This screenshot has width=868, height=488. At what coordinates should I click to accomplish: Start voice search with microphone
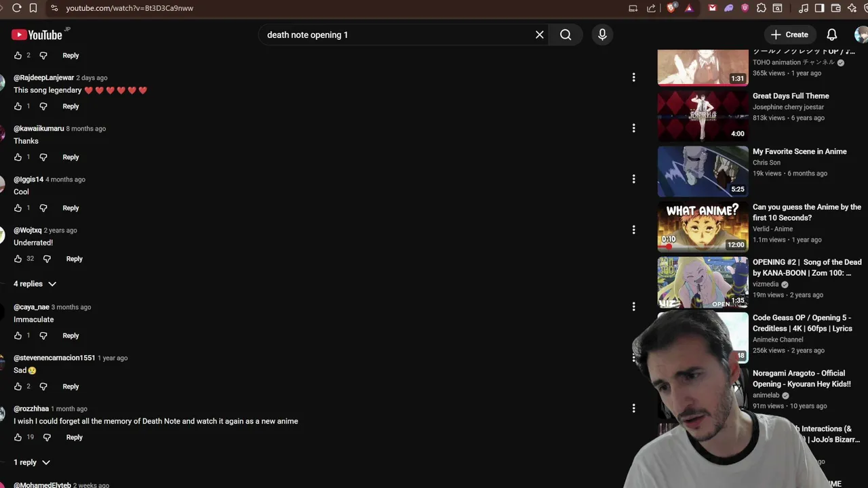[602, 35]
